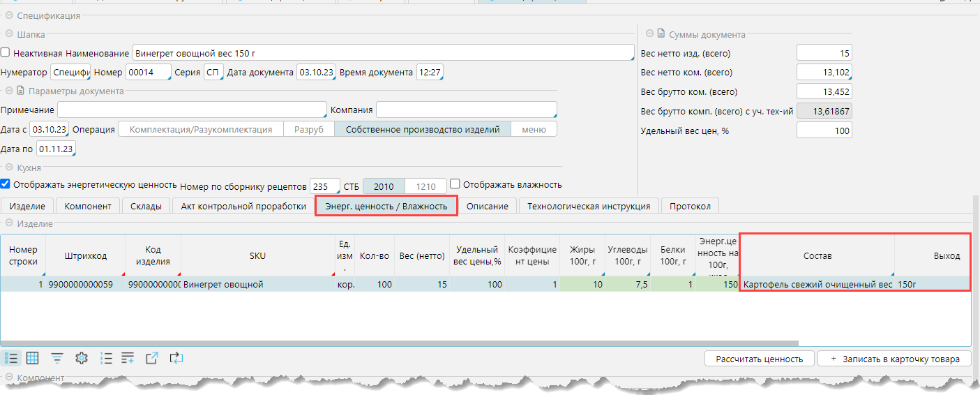Image resolution: width=980 pixels, height=395 pixels.
Task: Click Записать в карточку товара button
Action: (x=894, y=359)
